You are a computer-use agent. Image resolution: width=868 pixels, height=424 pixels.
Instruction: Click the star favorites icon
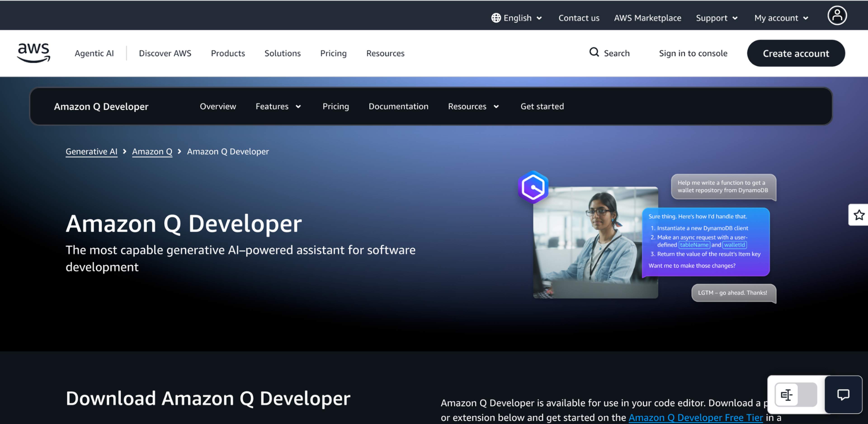click(x=859, y=215)
